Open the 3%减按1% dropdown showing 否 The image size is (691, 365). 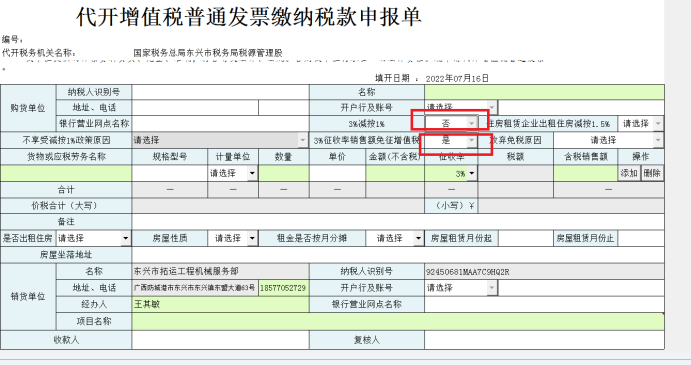pos(451,123)
